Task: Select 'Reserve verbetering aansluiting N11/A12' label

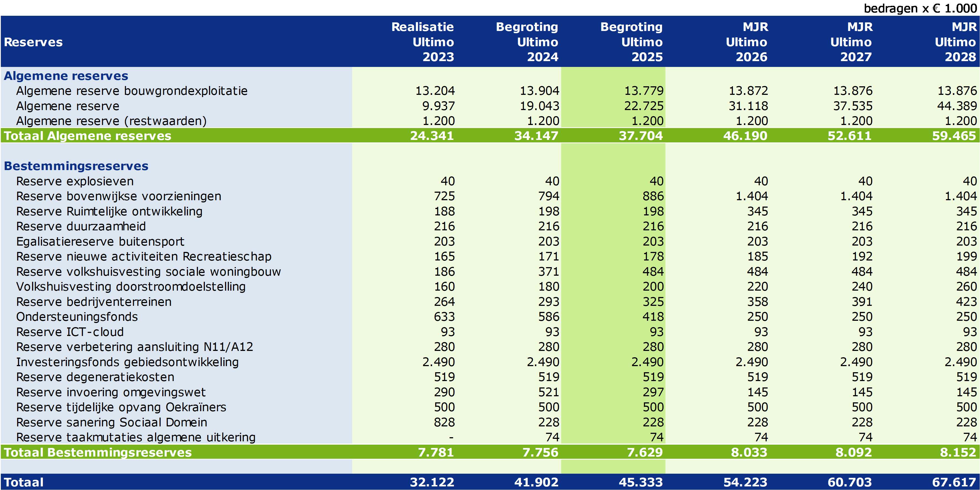Action: pos(135,347)
